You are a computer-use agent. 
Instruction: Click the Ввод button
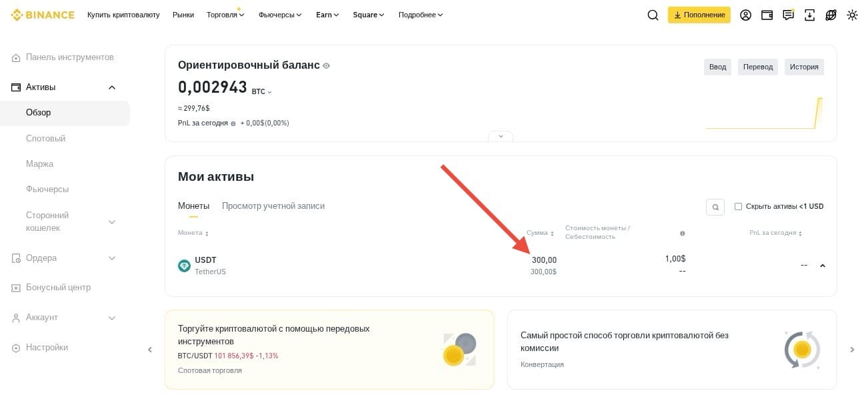tap(717, 67)
